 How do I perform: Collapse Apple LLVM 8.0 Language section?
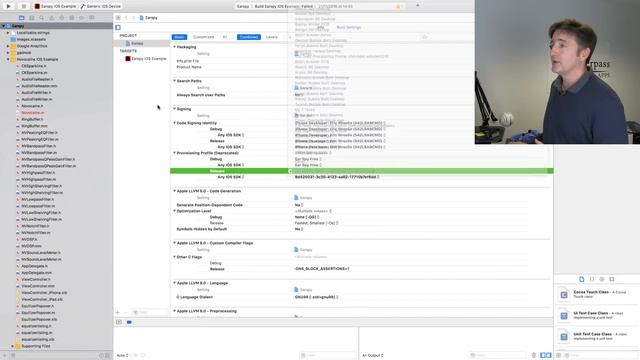click(174, 283)
